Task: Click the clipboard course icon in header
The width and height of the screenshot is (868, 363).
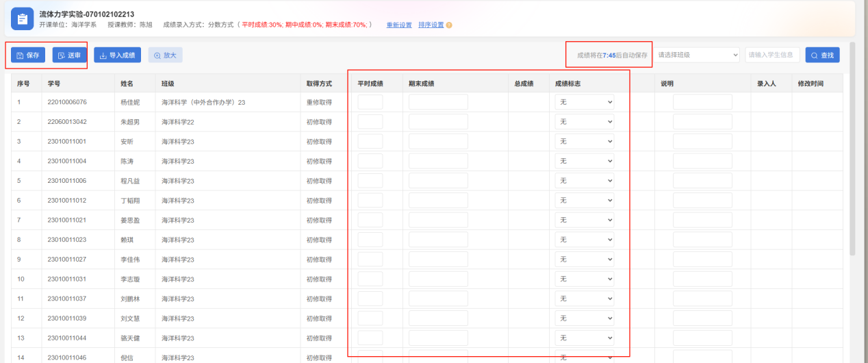Action: tap(22, 19)
